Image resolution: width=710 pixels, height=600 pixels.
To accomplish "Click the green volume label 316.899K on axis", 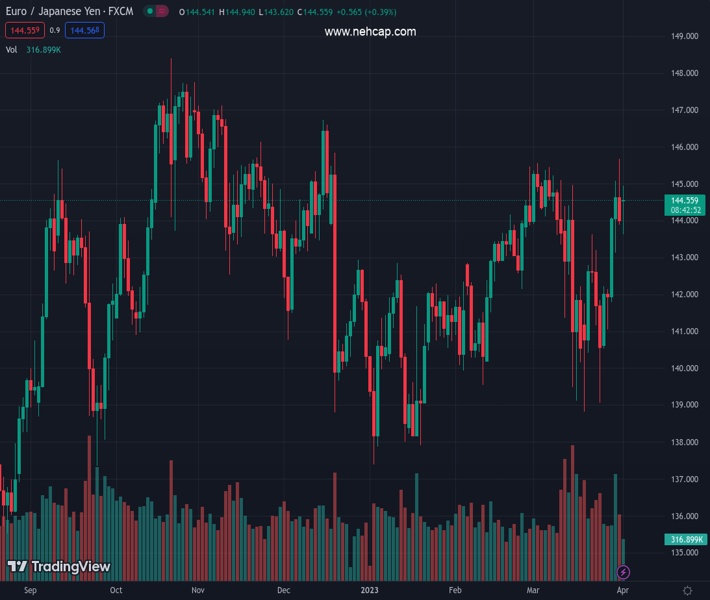I will 686,540.
